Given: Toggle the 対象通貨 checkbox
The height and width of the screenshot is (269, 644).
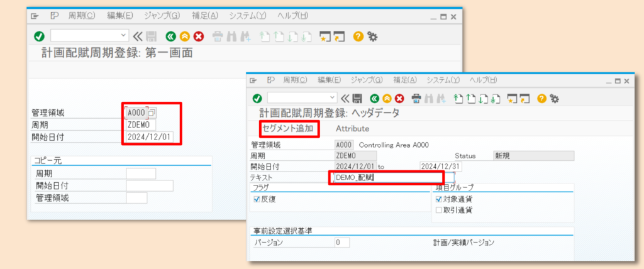Looking at the screenshot, I should click(x=438, y=200).
